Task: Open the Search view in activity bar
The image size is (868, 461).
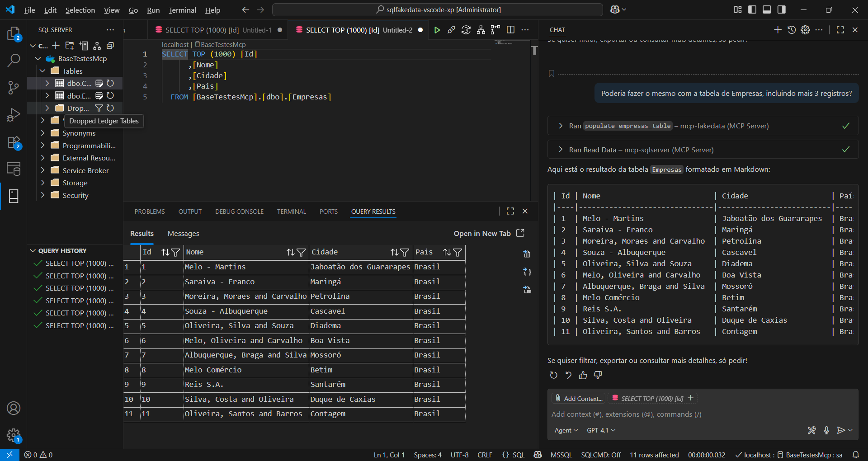Action: pos(14,60)
